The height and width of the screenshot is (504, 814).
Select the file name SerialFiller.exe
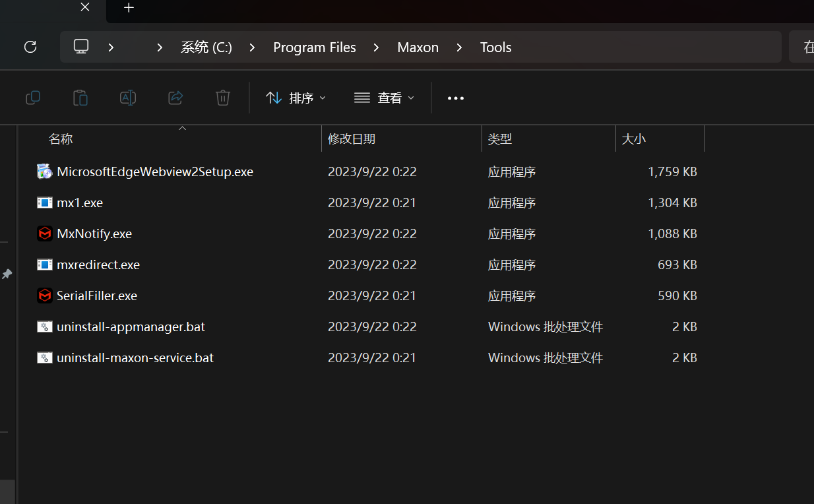tap(97, 296)
